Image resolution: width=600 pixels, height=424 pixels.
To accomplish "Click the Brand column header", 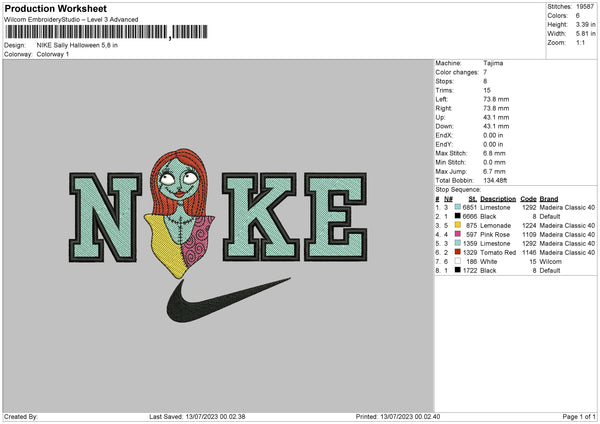I will 549,199.
